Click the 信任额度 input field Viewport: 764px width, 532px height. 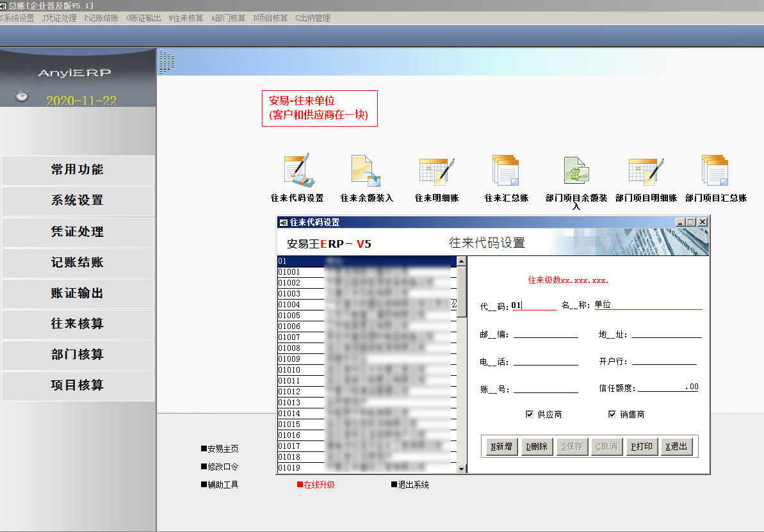[667, 387]
